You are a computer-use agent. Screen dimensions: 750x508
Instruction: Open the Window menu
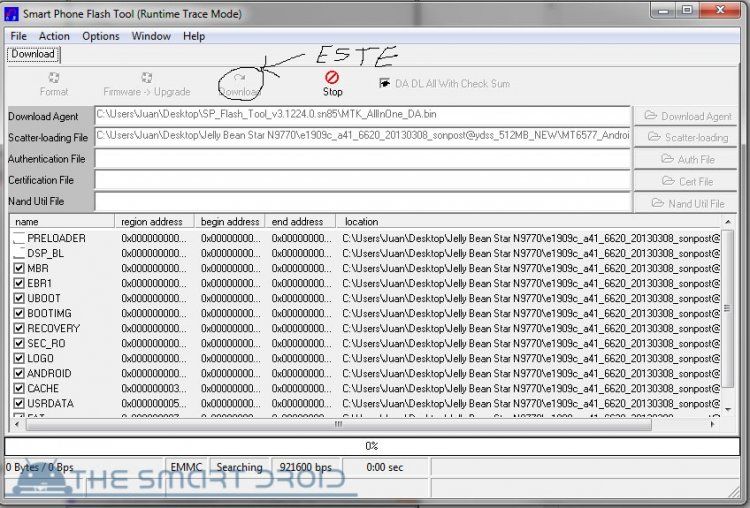pos(151,36)
